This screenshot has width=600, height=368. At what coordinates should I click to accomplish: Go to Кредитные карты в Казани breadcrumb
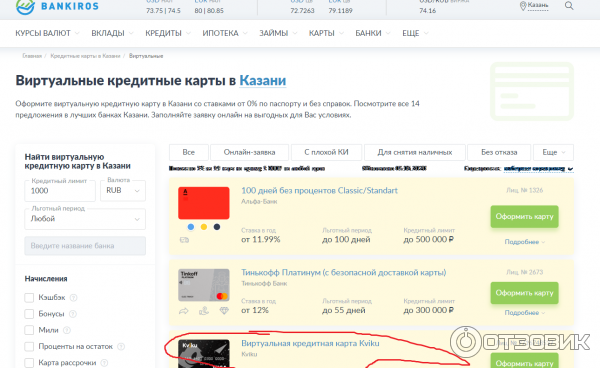[85, 56]
